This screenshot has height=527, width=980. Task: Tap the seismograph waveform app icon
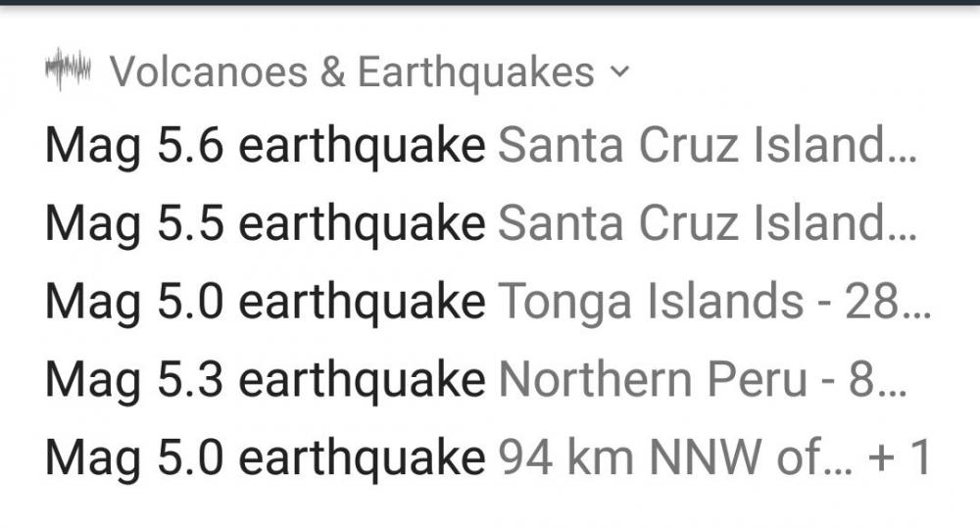(68, 71)
